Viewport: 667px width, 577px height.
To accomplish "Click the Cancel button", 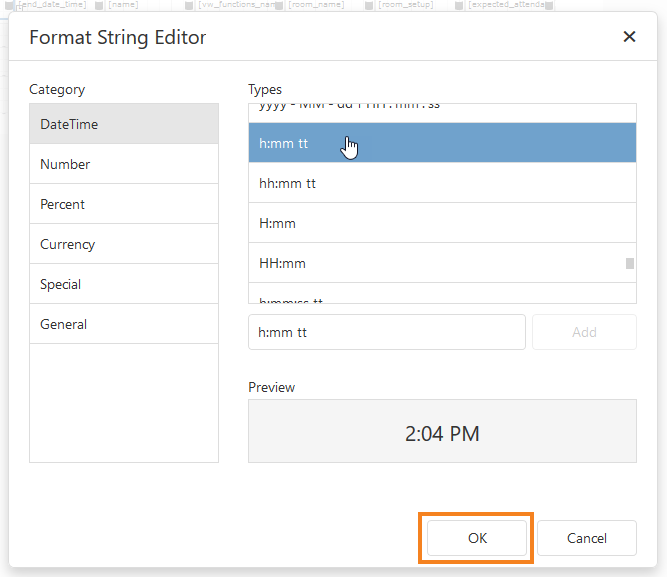I will click(587, 538).
